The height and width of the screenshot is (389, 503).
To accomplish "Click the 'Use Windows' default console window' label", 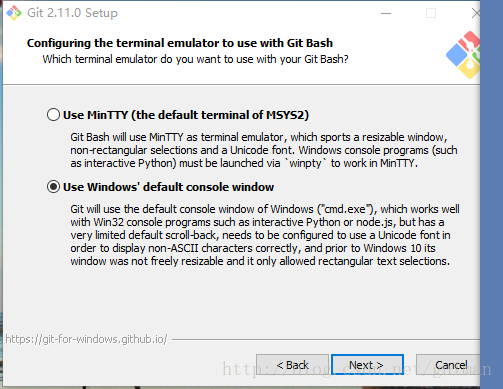I will click(x=168, y=187).
